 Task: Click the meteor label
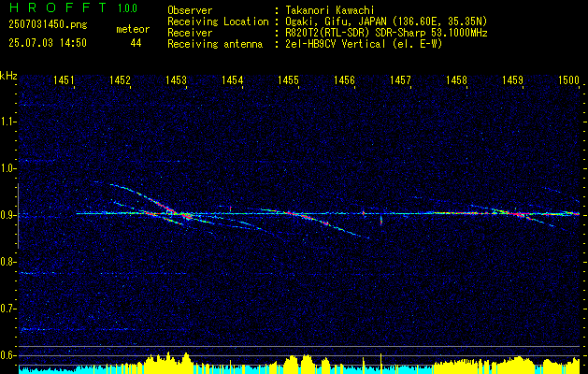(133, 29)
